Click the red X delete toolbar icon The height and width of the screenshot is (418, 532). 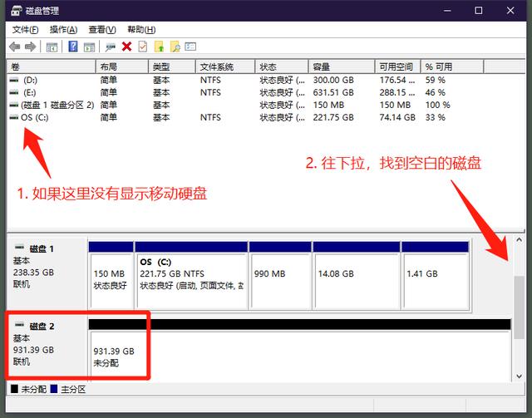[126, 47]
